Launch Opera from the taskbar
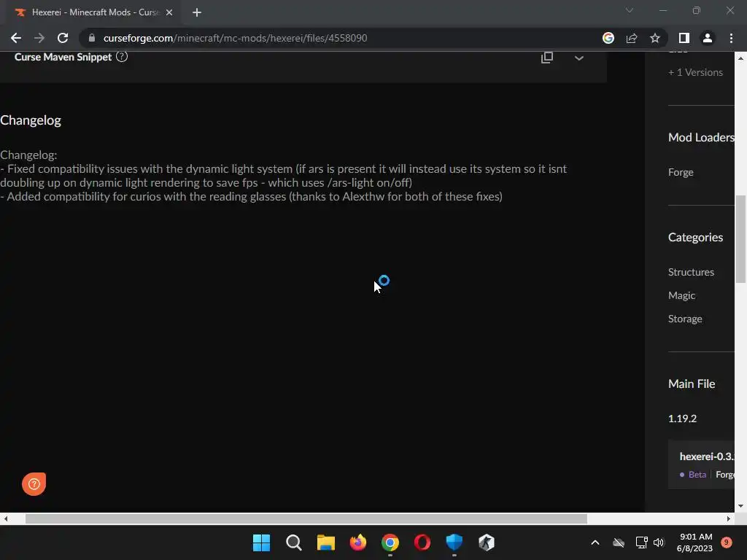 [422, 542]
